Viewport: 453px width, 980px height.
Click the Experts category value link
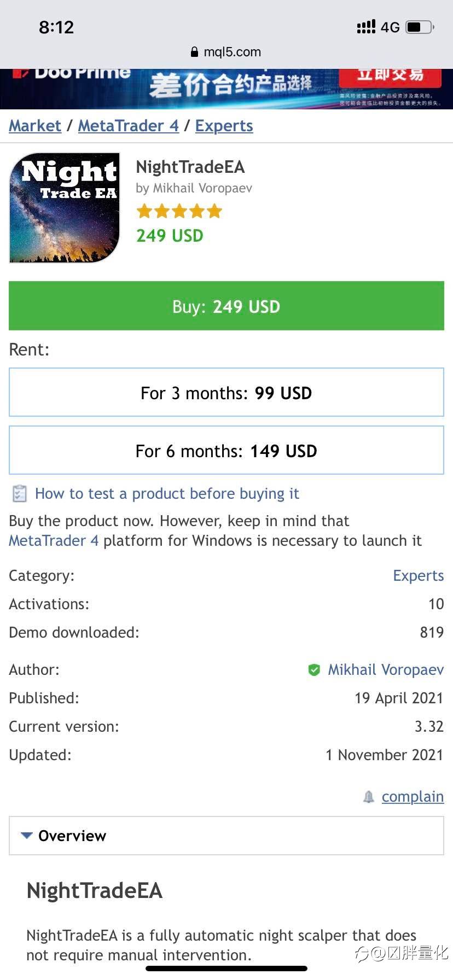tap(418, 576)
